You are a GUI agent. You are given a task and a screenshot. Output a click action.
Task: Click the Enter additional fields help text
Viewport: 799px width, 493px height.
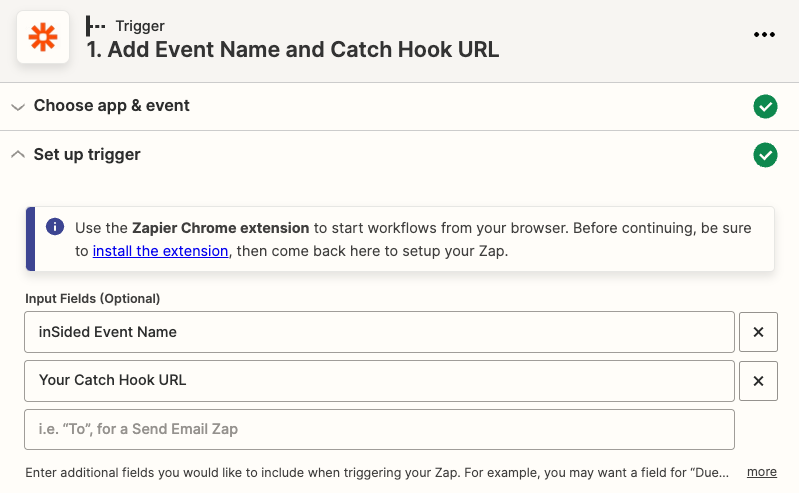[x=377, y=473]
